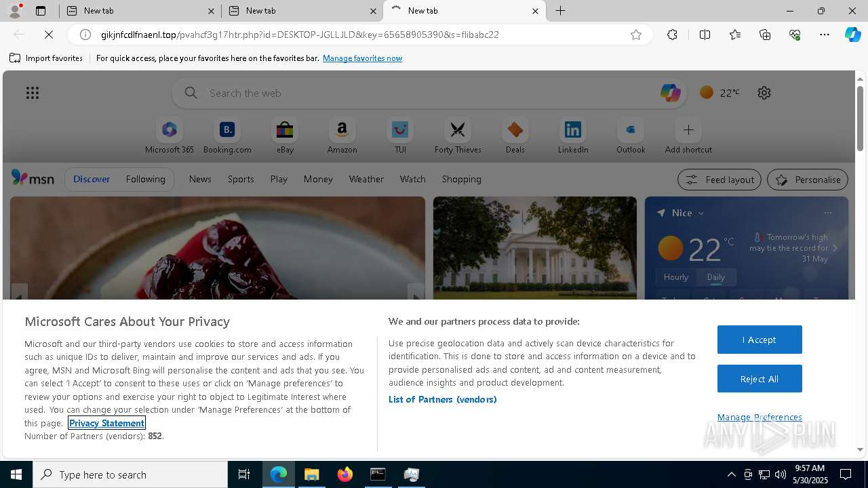Open Firefox from the taskbar
The width and height of the screenshot is (868, 488).
345,474
